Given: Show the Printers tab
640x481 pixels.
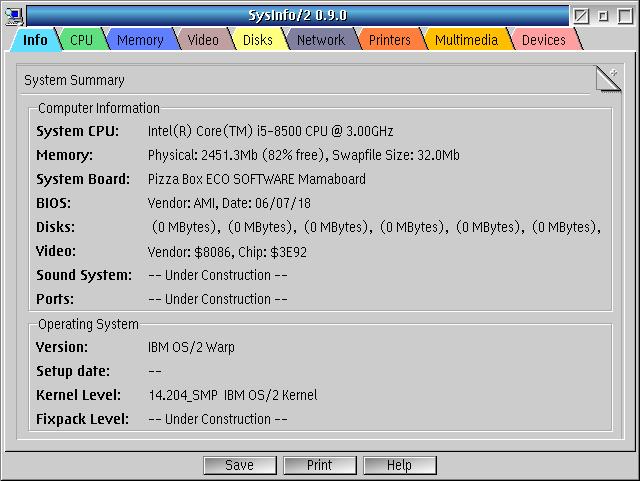Looking at the screenshot, I should pyautogui.click(x=390, y=40).
